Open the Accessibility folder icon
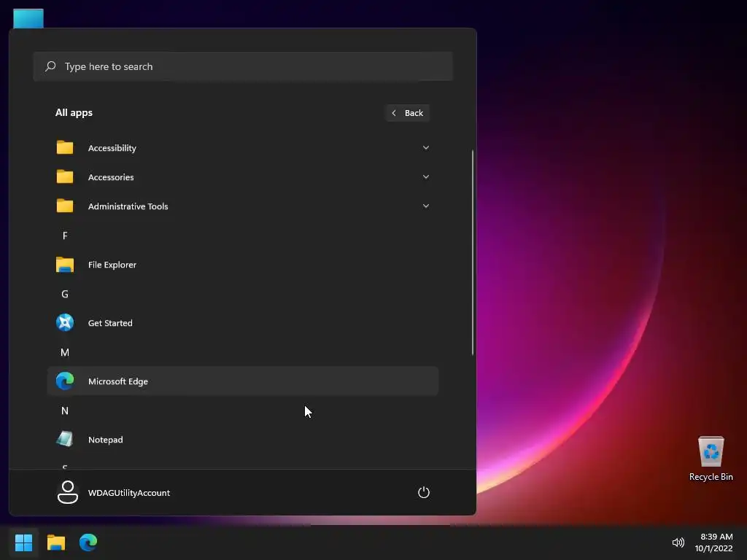This screenshot has width=747, height=560. pos(65,147)
